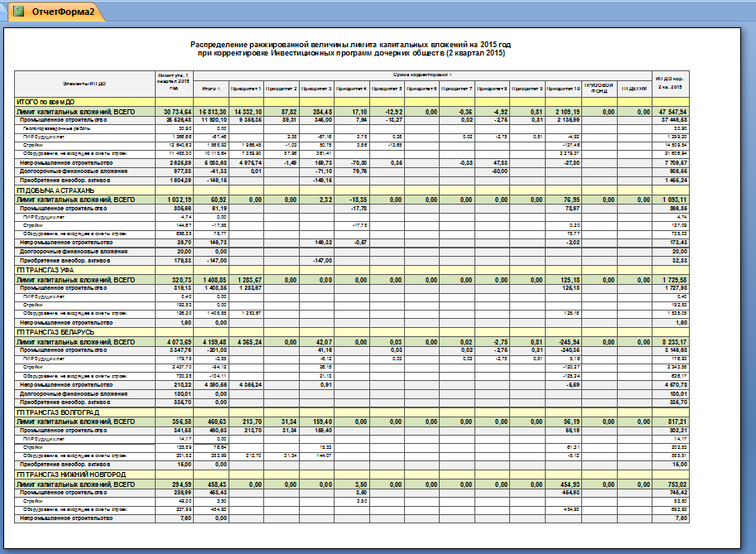The height and width of the screenshot is (554, 756).
Task: Click the value 14 332,10
Action: pos(248,112)
